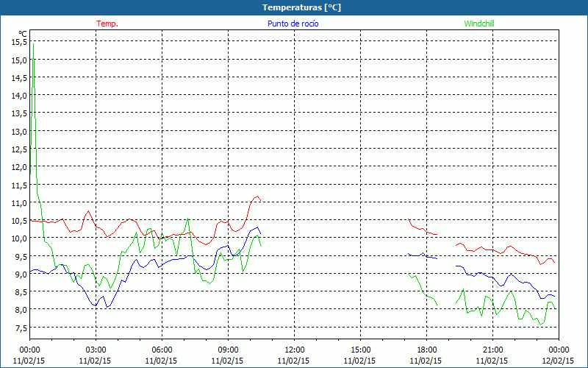The height and width of the screenshot is (368, 588).
Task: Click the 11,5 y-axis value
Action: click(x=19, y=185)
